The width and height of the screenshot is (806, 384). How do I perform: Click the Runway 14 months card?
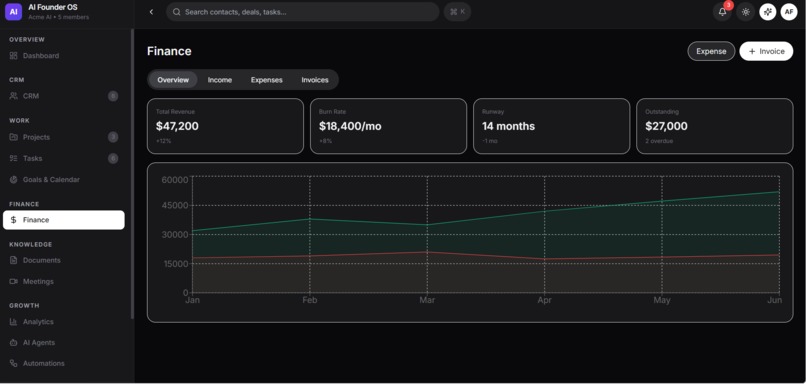click(x=552, y=126)
